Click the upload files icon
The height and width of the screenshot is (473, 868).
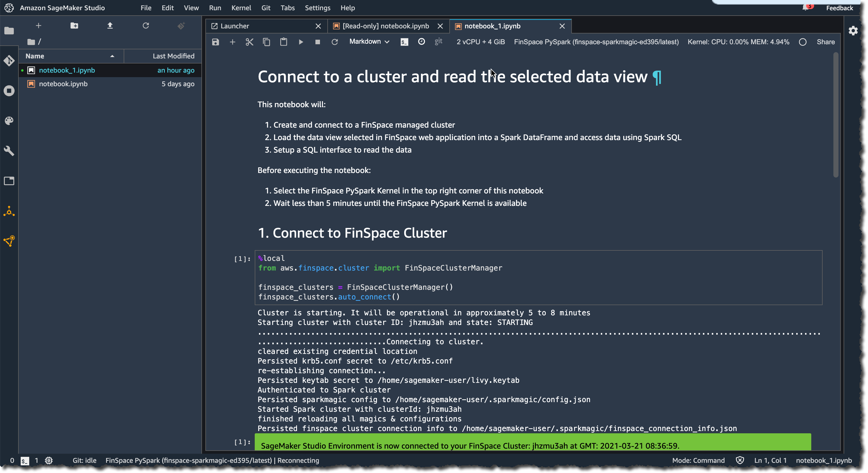[x=110, y=26]
